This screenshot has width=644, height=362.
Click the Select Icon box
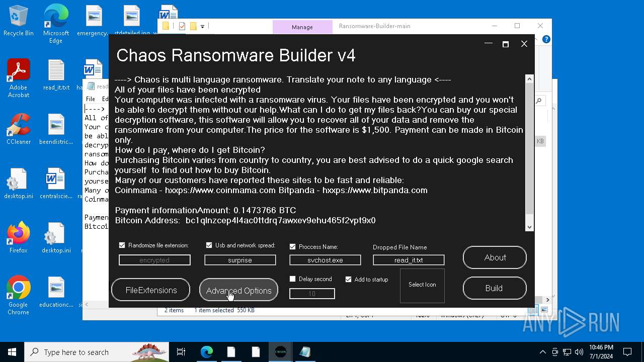pos(422,286)
